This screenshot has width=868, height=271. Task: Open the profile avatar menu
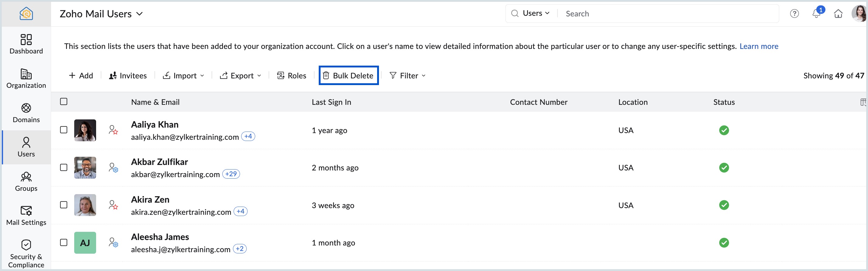coord(859,13)
